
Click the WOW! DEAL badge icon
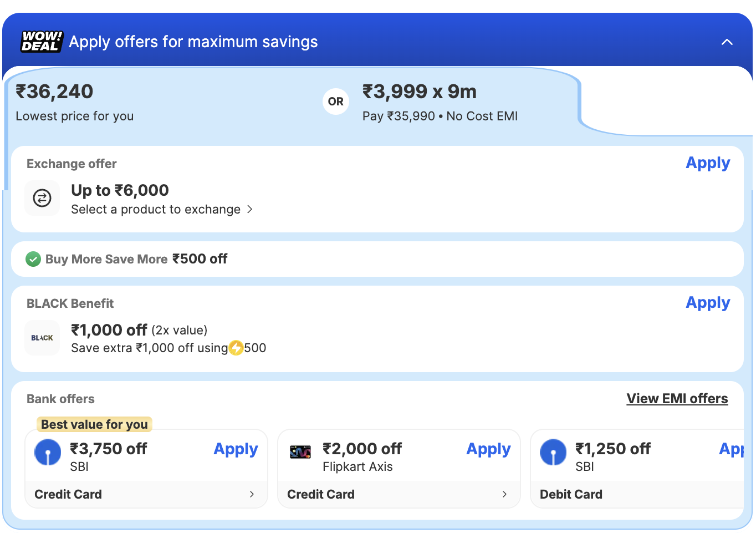tap(42, 42)
